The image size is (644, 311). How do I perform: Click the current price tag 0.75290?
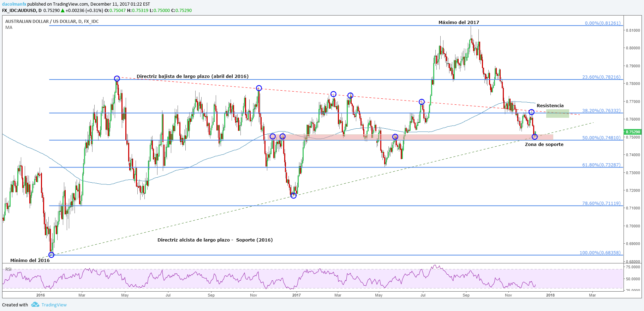(x=633, y=132)
